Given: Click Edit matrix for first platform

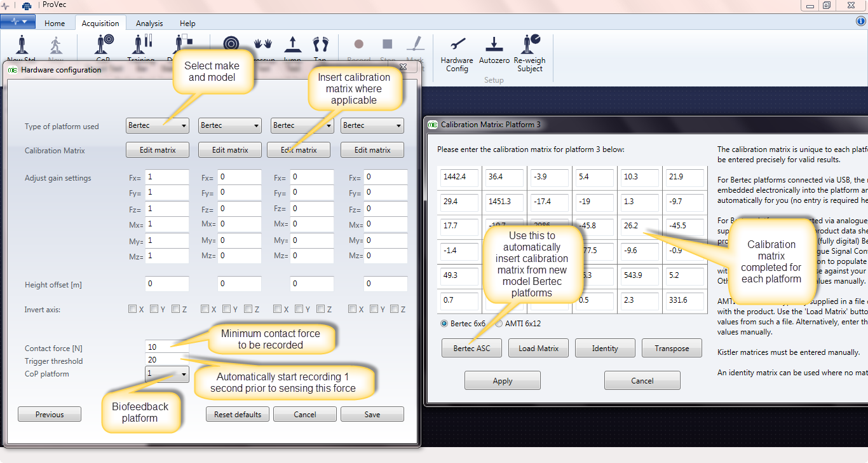Looking at the screenshot, I should (x=158, y=150).
